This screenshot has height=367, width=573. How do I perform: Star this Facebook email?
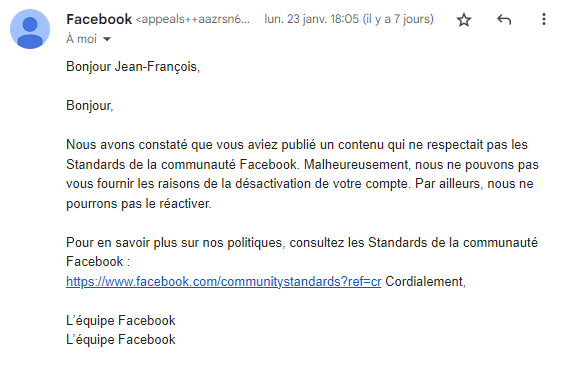click(x=464, y=19)
